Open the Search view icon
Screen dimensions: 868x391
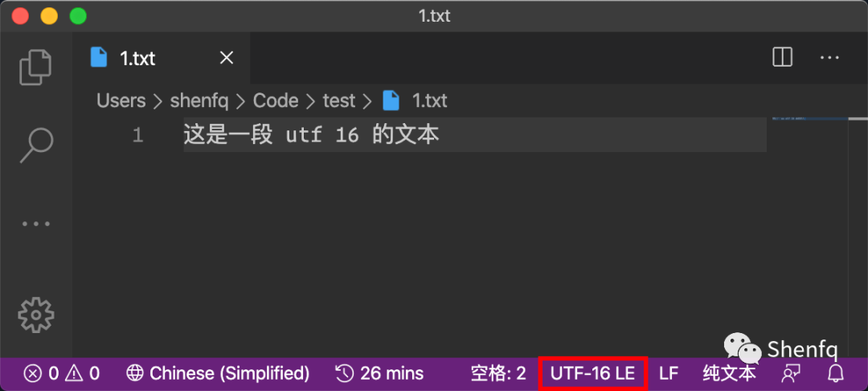[x=36, y=146]
